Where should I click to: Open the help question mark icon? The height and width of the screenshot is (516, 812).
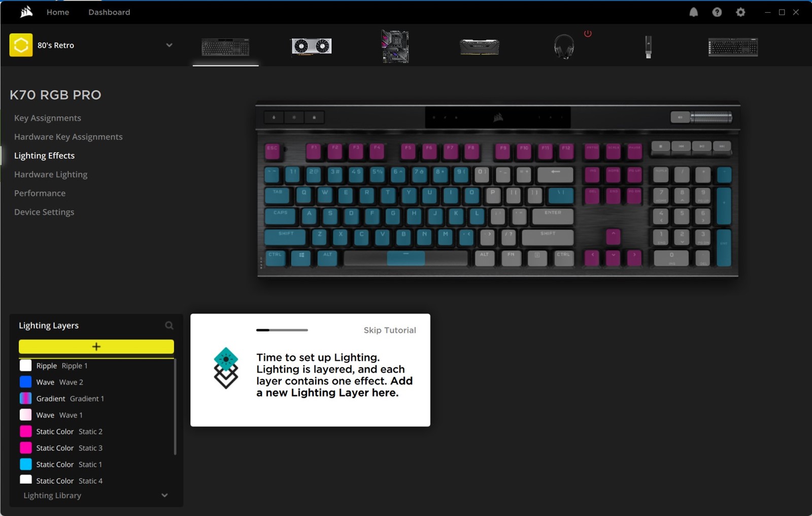[x=717, y=12]
